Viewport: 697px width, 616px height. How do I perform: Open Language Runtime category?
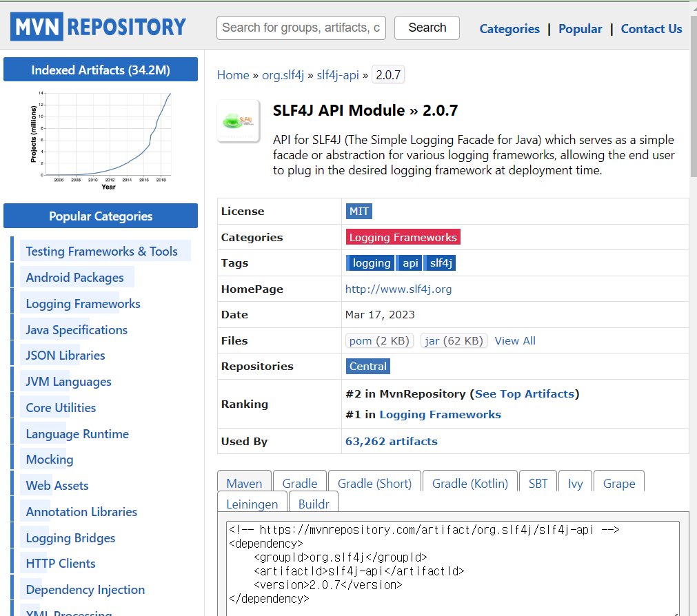(77, 434)
